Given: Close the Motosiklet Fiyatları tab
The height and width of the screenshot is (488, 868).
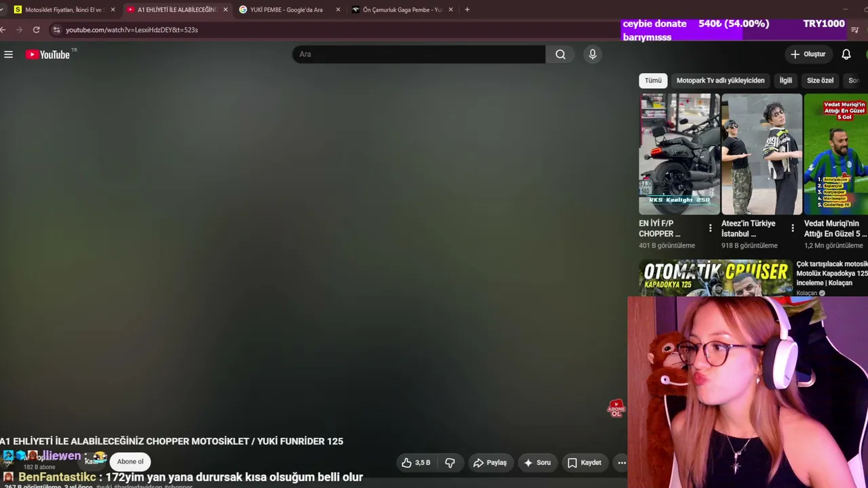Looking at the screenshot, I should click(113, 9).
